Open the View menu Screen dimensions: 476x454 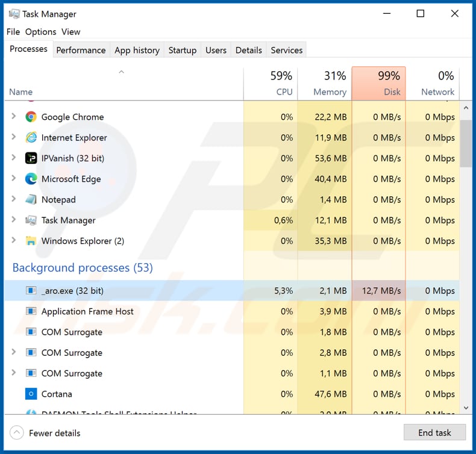(x=70, y=31)
